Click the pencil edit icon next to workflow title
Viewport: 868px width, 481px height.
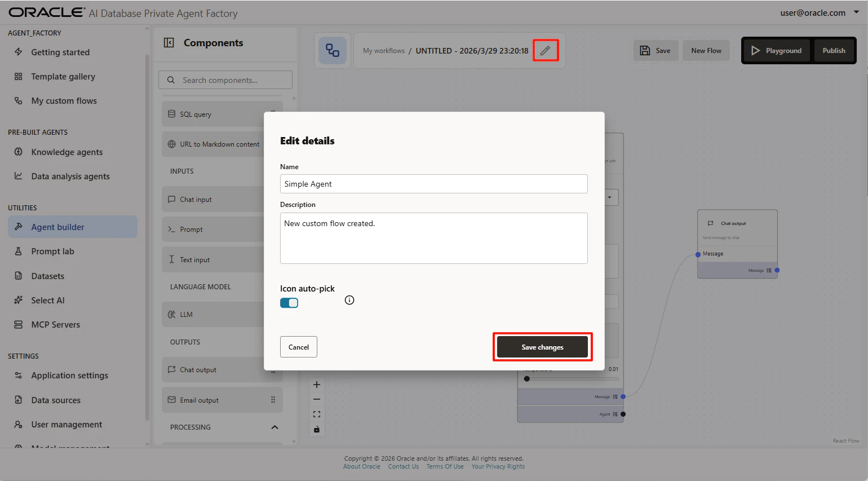545,51
